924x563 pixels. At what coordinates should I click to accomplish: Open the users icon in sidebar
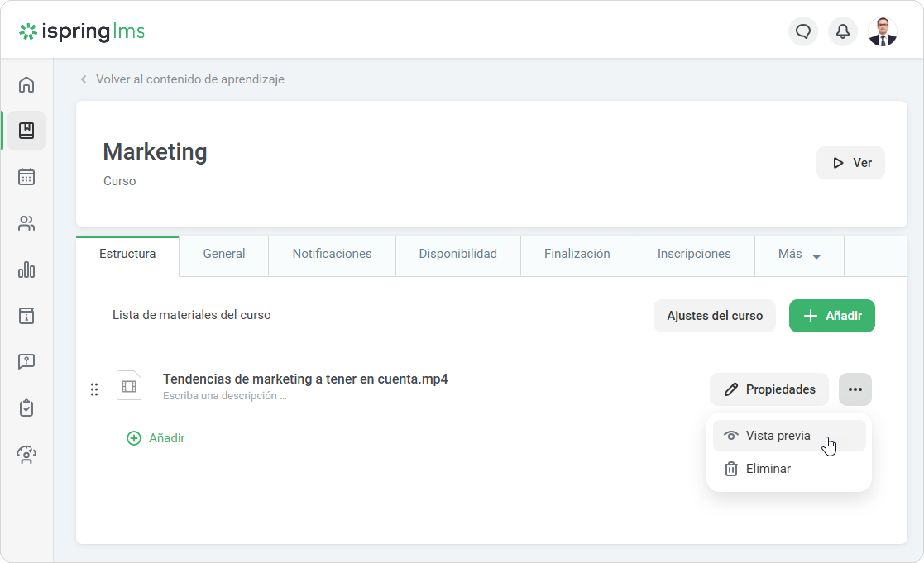click(26, 223)
